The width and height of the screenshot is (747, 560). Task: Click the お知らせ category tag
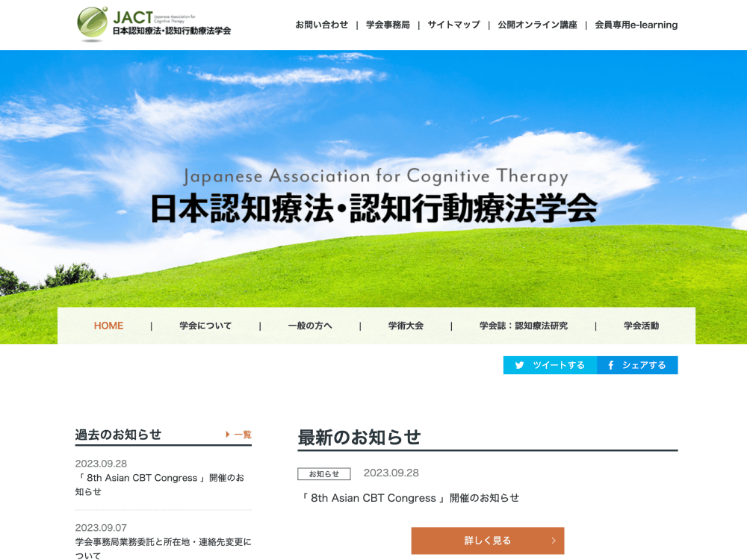[x=323, y=474]
